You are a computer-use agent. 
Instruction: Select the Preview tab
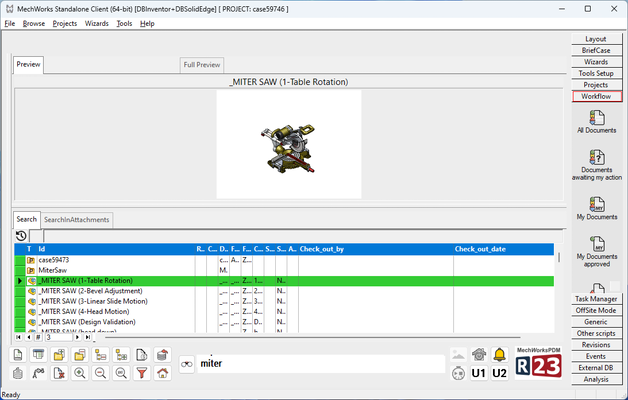tap(28, 64)
